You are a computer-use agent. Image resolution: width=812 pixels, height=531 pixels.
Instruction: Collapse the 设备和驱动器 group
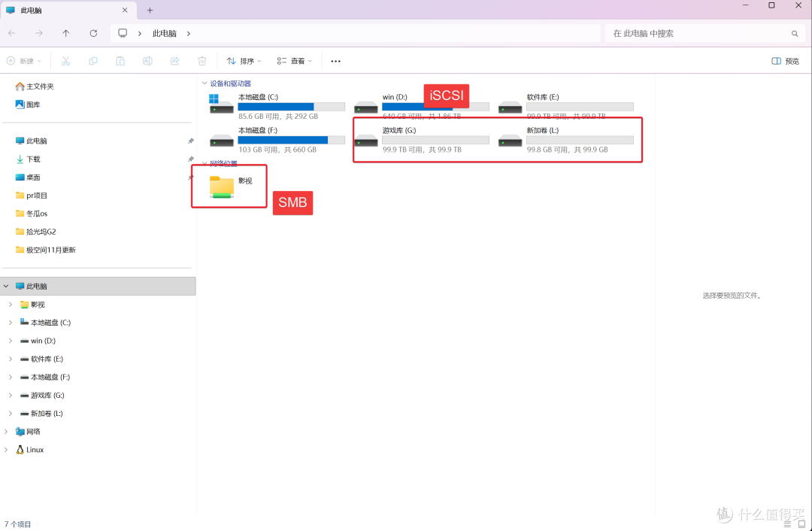(x=205, y=83)
